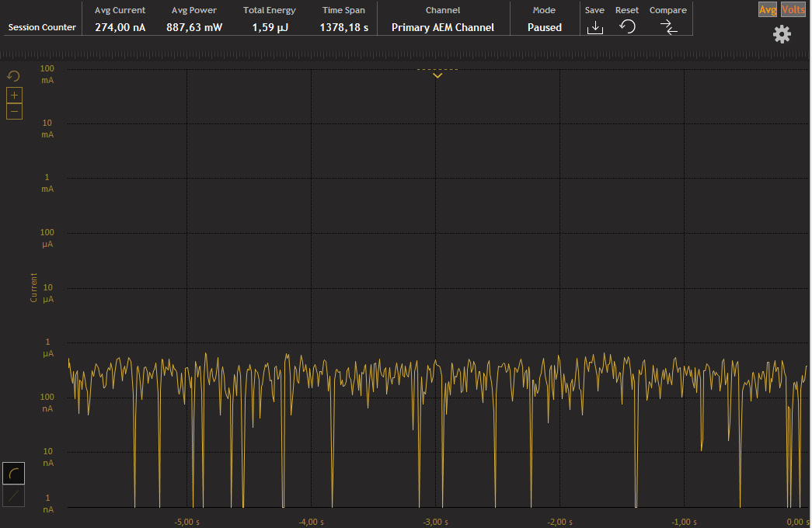
Task: Click the Current vertical axis title
Action: pos(33,288)
